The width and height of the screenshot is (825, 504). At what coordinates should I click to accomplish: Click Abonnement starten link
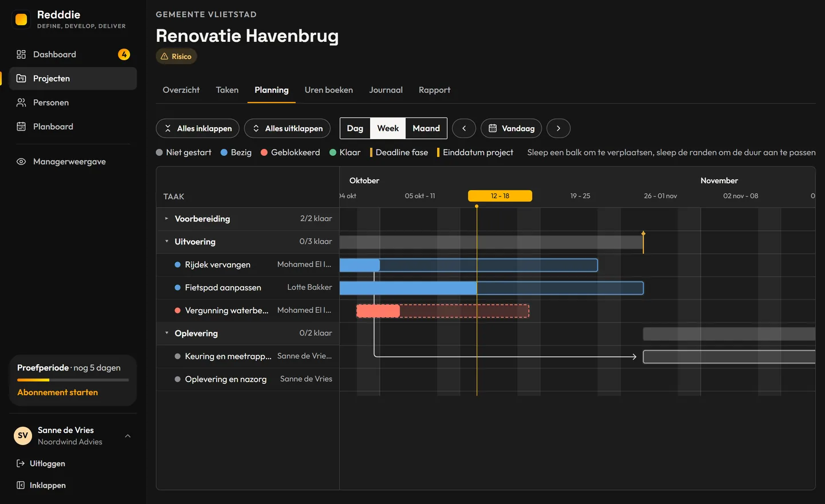[57, 392]
